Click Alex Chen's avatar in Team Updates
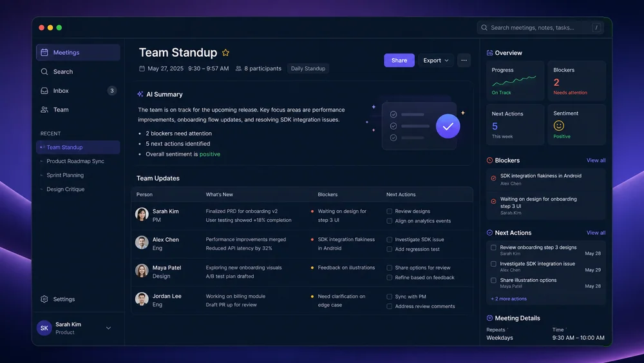Screen dimensions: 644x363 [142, 242]
